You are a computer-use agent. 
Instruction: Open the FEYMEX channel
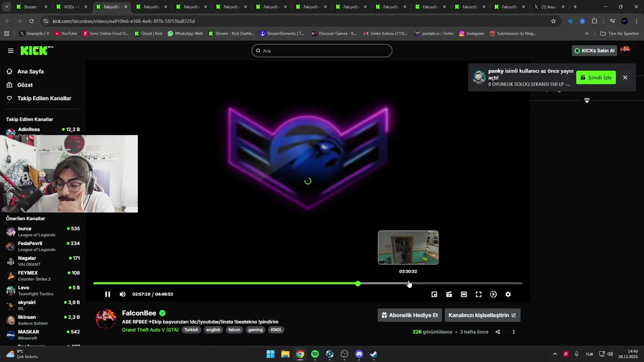coord(43,276)
